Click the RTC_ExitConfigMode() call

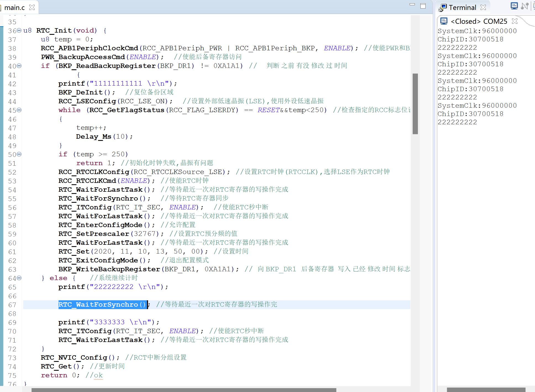(x=104, y=260)
